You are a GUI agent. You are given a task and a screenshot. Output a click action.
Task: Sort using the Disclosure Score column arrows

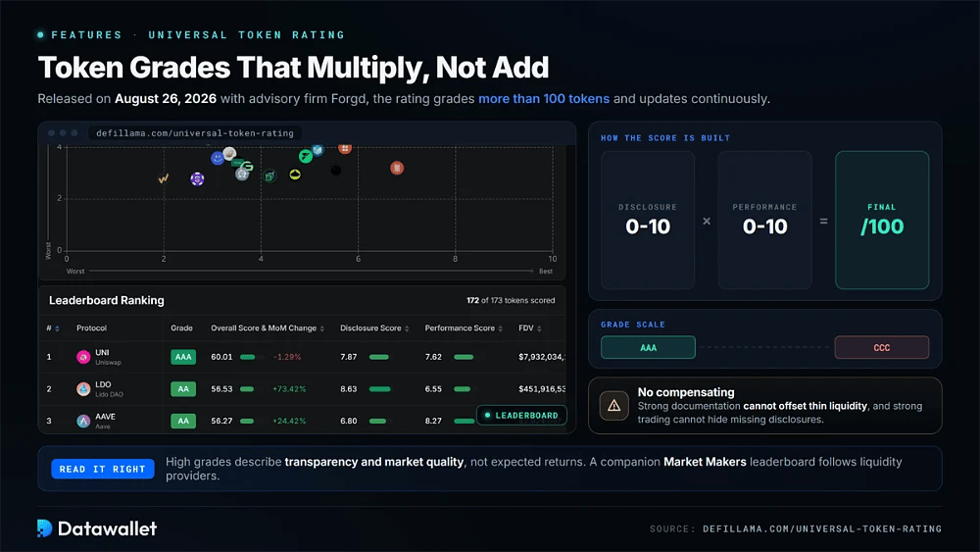[x=407, y=328]
